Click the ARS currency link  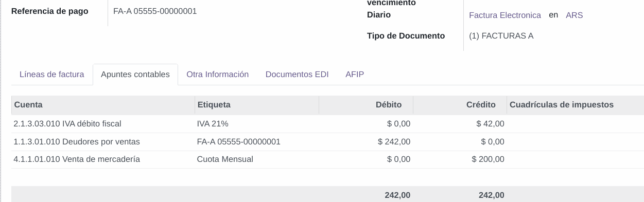click(574, 15)
